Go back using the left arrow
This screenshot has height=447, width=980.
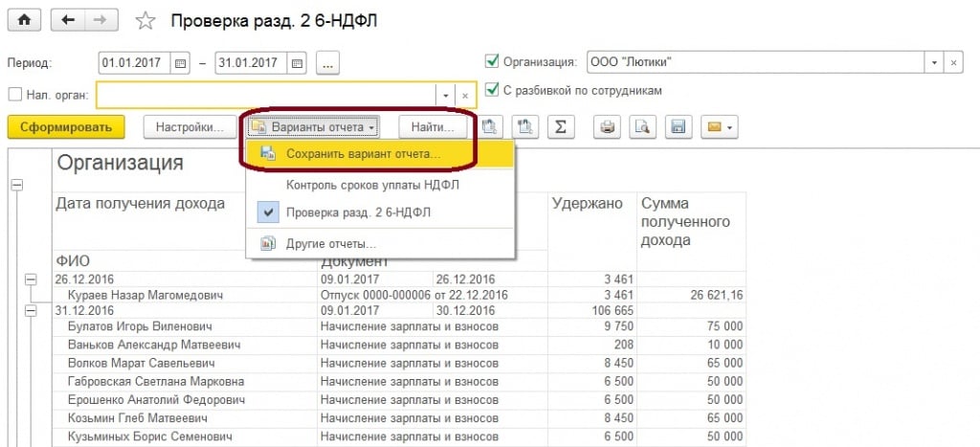point(66,20)
